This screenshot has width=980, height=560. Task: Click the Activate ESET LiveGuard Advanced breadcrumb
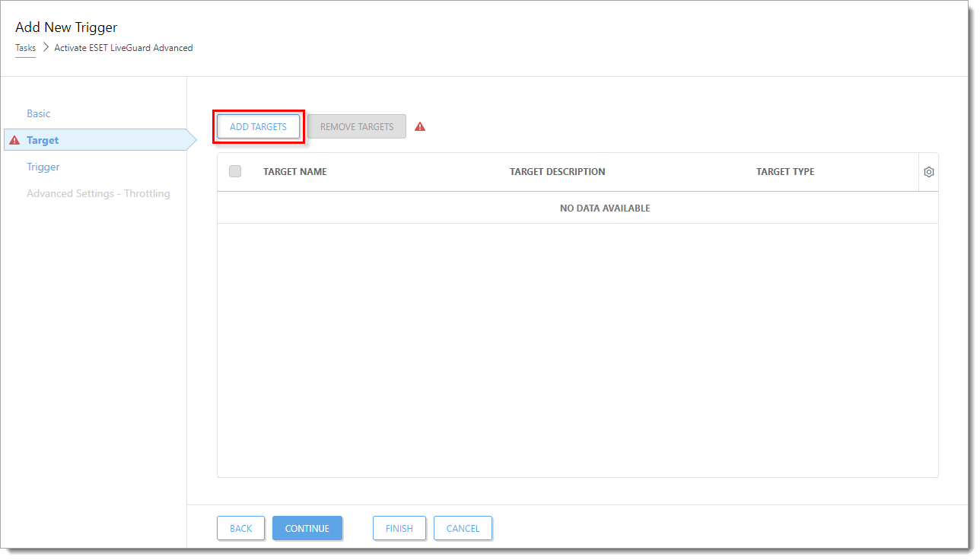coord(123,48)
